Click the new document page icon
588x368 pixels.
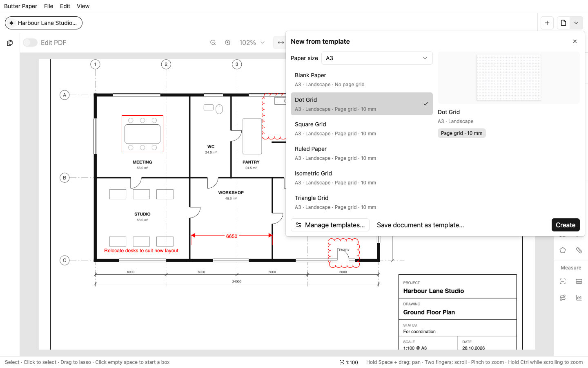pyautogui.click(x=563, y=23)
